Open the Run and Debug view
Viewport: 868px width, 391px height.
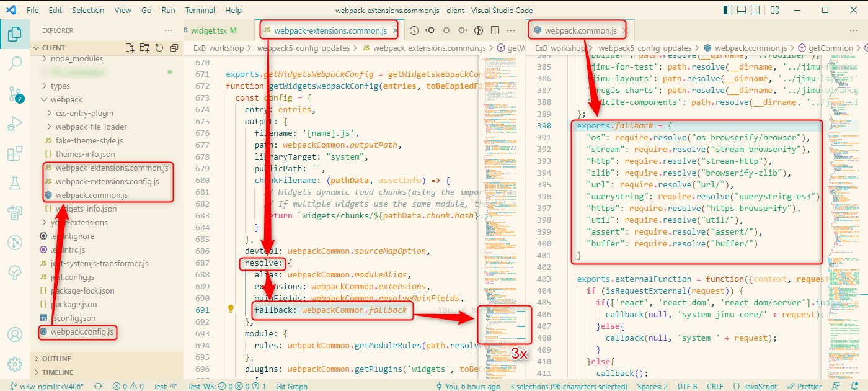[15, 124]
